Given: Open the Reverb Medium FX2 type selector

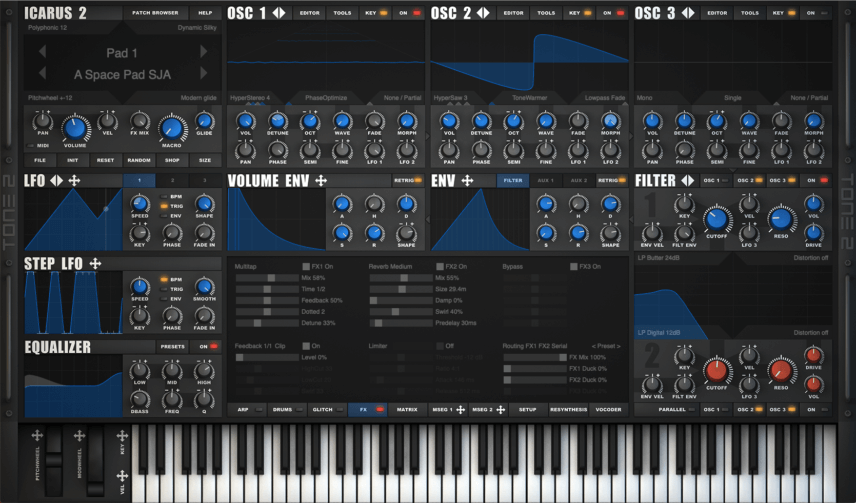Looking at the screenshot, I should coord(390,267).
